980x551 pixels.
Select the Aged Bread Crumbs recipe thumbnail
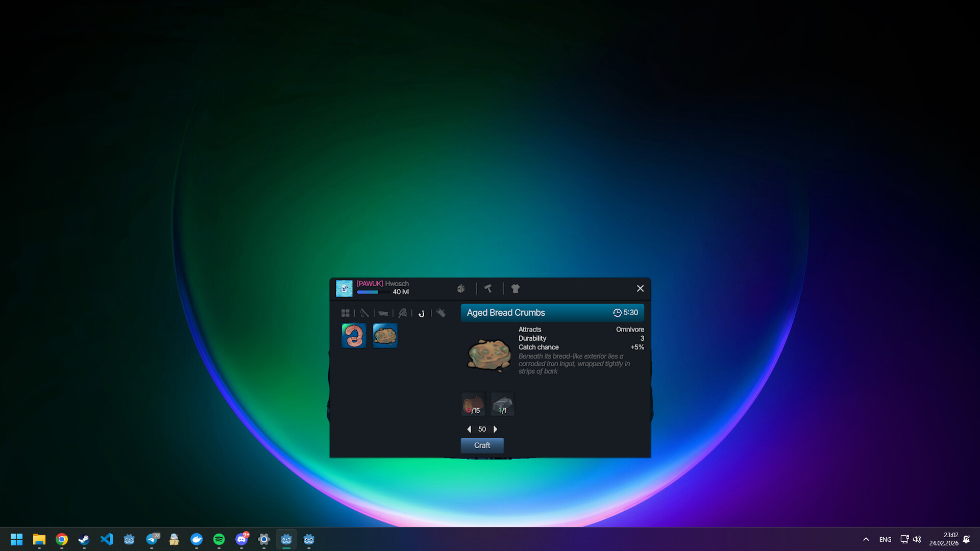click(385, 336)
